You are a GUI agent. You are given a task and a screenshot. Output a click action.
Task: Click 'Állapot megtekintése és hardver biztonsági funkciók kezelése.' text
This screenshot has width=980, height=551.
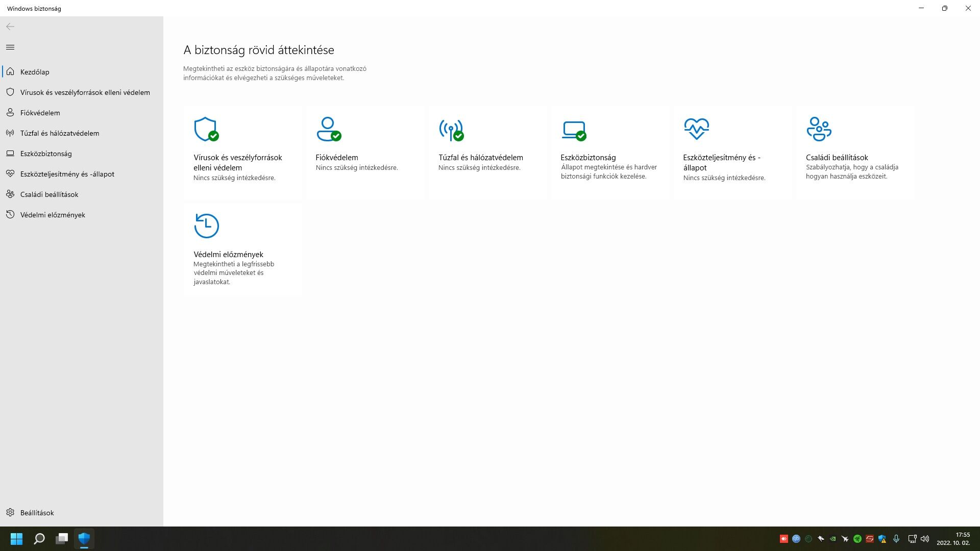point(609,172)
